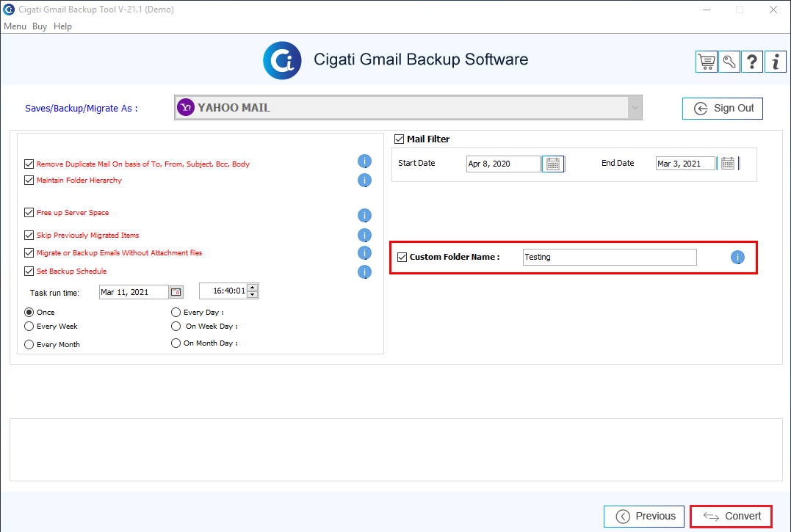The image size is (791, 532).
Task: Choose On Week Day schedule option
Action: point(176,327)
